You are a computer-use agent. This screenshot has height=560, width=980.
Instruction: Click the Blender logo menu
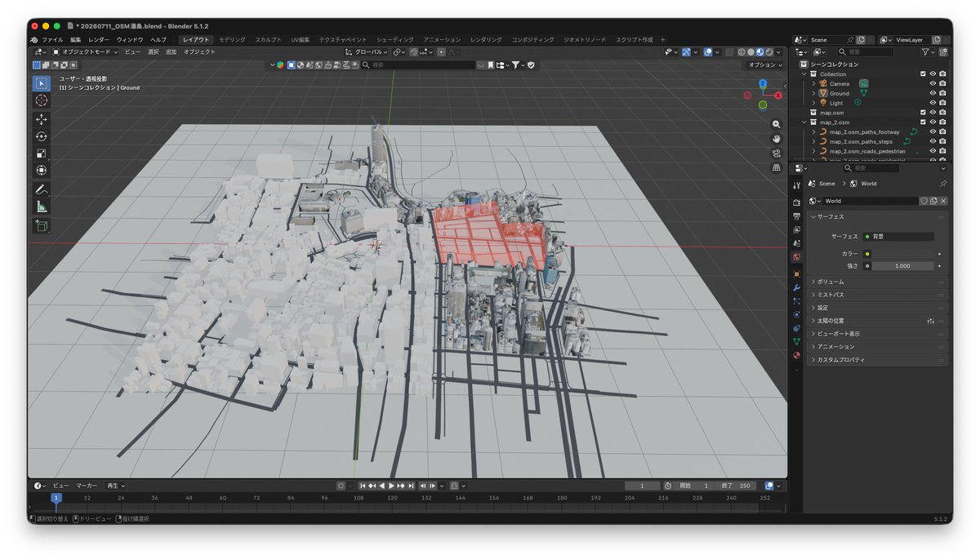click(33, 39)
